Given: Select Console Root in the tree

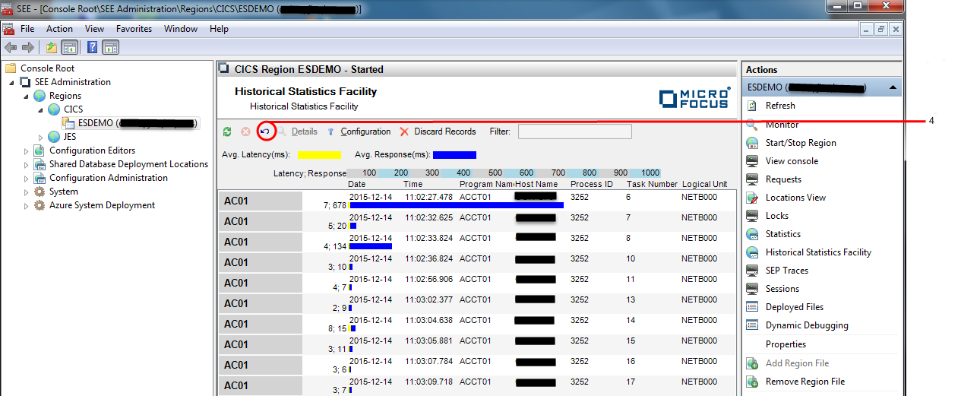Looking at the screenshot, I should tap(47, 68).
